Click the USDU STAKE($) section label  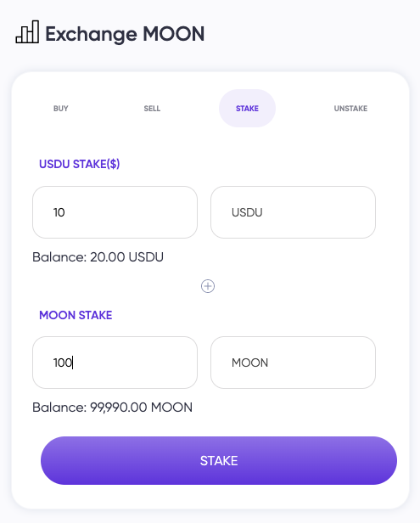[x=80, y=164]
